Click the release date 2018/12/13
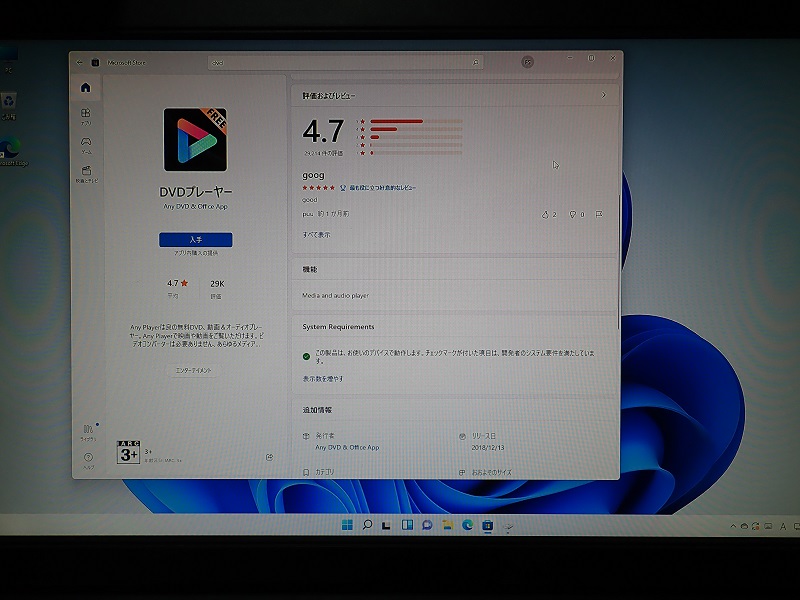800x600 pixels. click(487, 447)
